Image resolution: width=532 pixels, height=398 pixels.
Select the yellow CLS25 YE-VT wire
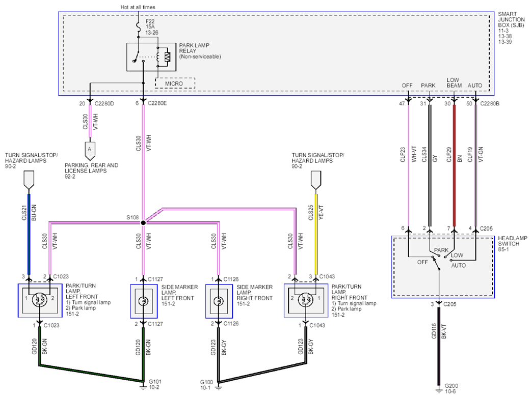[x=316, y=234]
